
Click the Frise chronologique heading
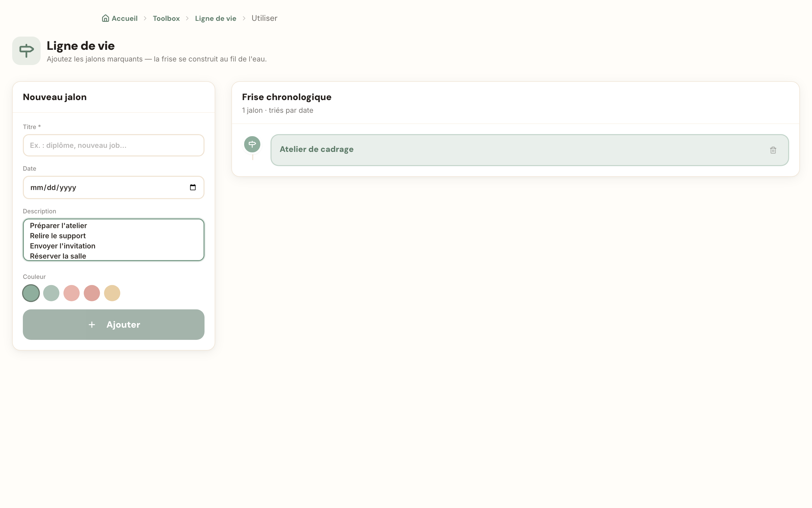[286, 97]
